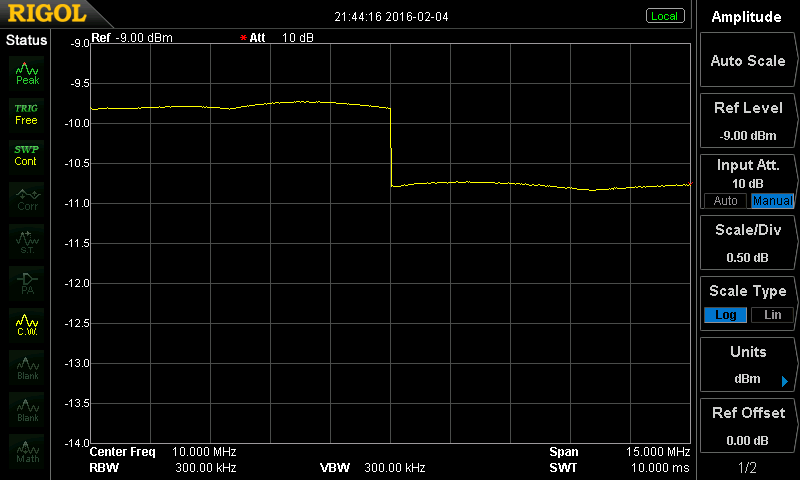Click the SWP Cont sweep icon
Viewport: 800px width, 480px height.
27,155
